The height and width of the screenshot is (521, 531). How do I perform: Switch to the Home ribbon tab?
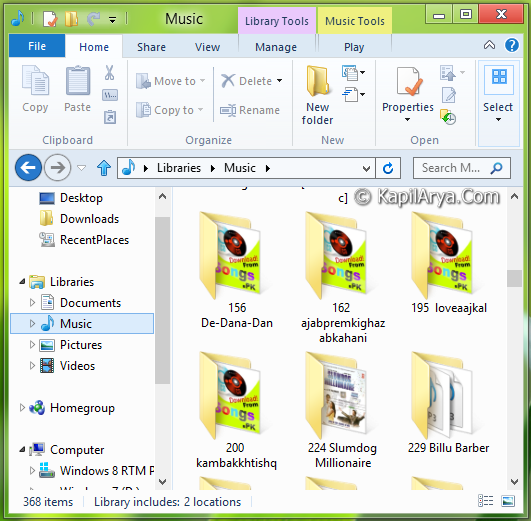pos(94,47)
